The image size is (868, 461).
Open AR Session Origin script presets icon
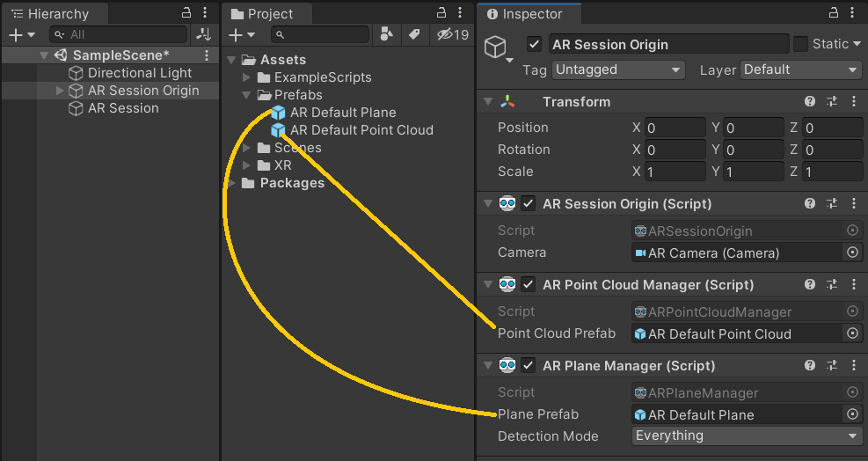click(x=832, y=203)
